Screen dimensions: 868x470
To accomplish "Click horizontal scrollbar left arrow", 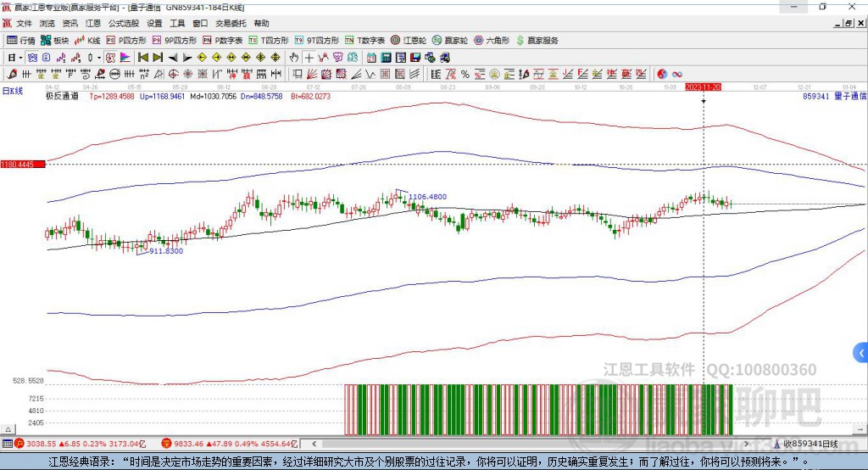I will pos(314,444).
